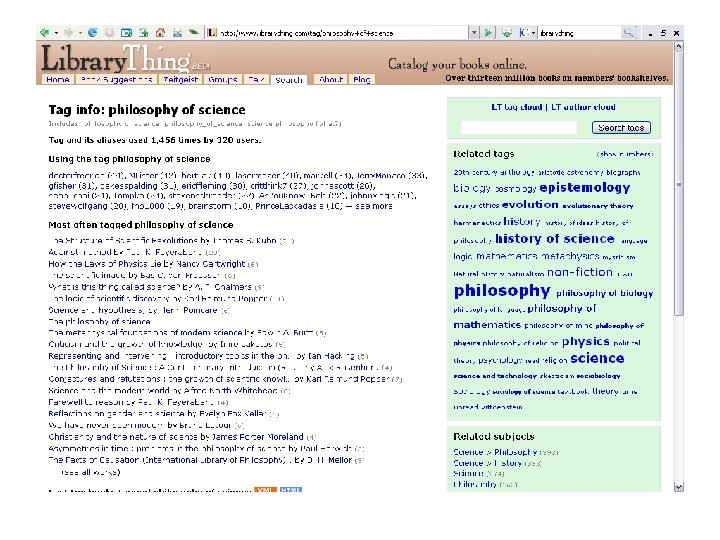Viewport: 720px width, 540px height.
Task: Click show numbers link in Related tags
Action: pyautogui.click(x=625, y=154)
